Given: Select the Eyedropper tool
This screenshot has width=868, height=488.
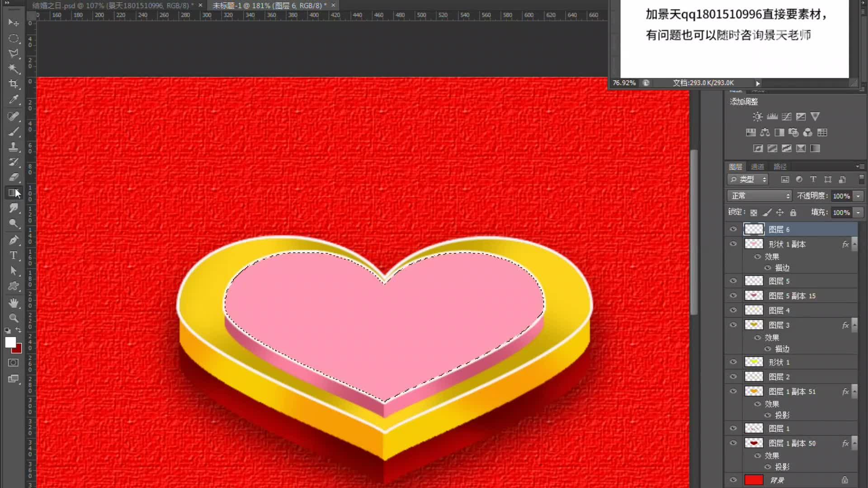Looking at the screenshot, I should tap(14, 99).
